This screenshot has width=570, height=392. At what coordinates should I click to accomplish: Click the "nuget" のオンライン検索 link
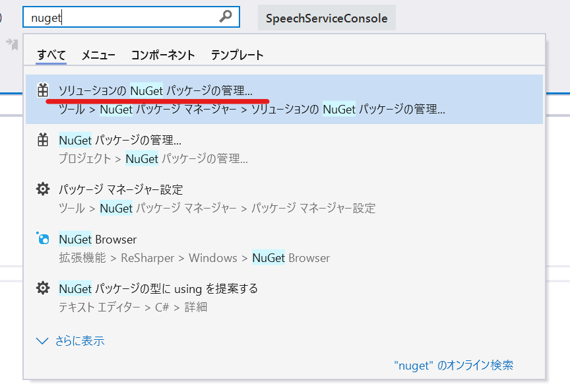pyautogui.click(x=454, y=365)
